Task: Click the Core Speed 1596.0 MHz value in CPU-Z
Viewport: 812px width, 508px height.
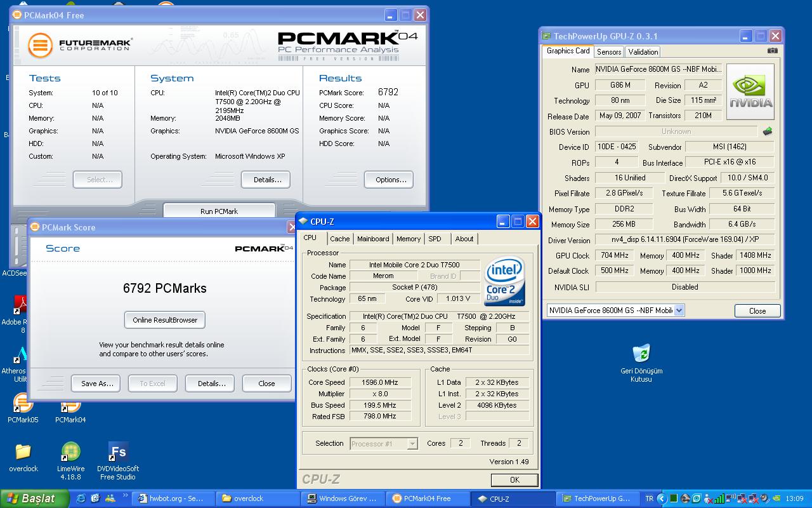Action: (380, 382)
